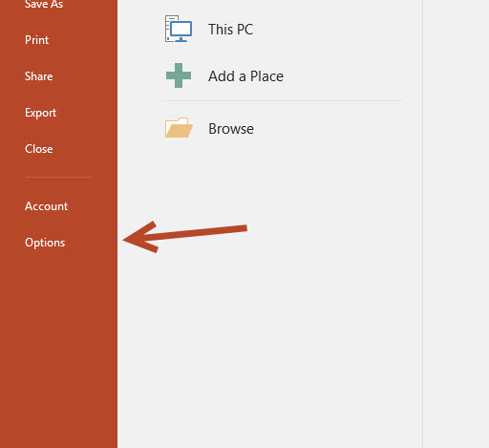
Task: Select the This PC location label
Action: coord(231,30)
